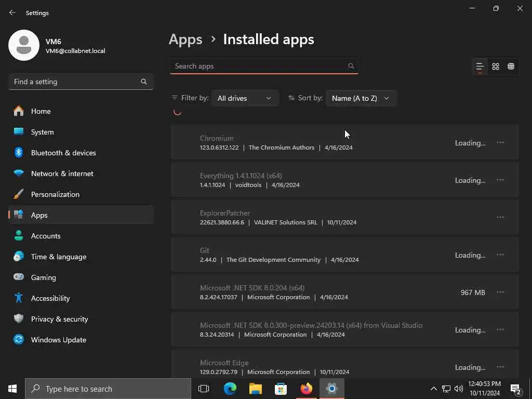Open more options for Git
The height and width of the screenshot is (399, 532).
click(x=500, y=255)
